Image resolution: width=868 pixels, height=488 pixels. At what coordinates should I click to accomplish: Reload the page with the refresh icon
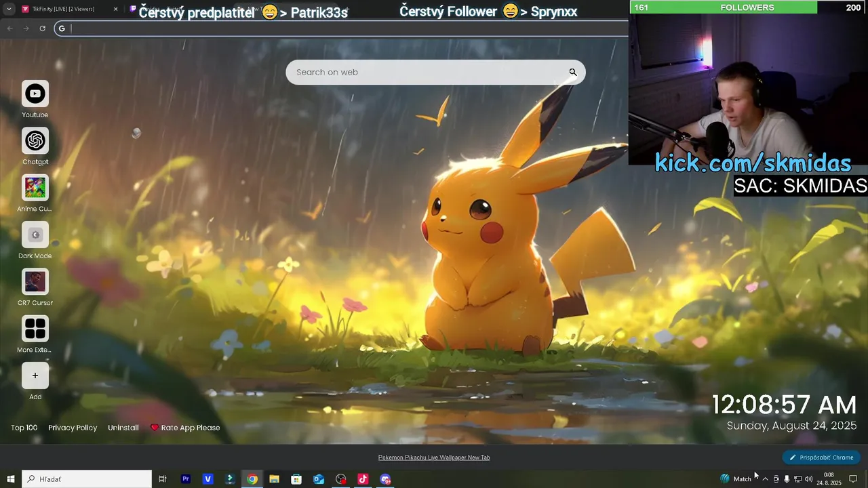point(42,28)
